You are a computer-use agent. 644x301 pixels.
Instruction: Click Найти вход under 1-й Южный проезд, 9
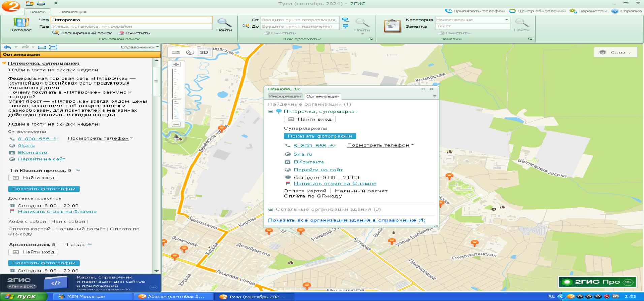[x=33, y=178]
